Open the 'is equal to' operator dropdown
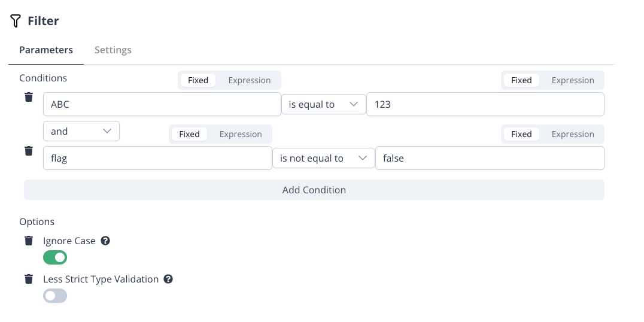644x322 pixels. point(323,104)
